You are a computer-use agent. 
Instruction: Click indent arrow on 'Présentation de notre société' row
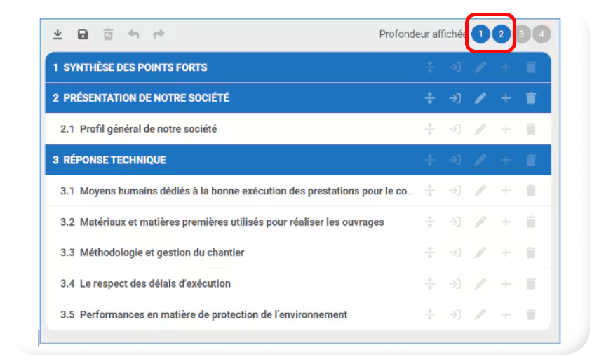click(x=455, y=98)
